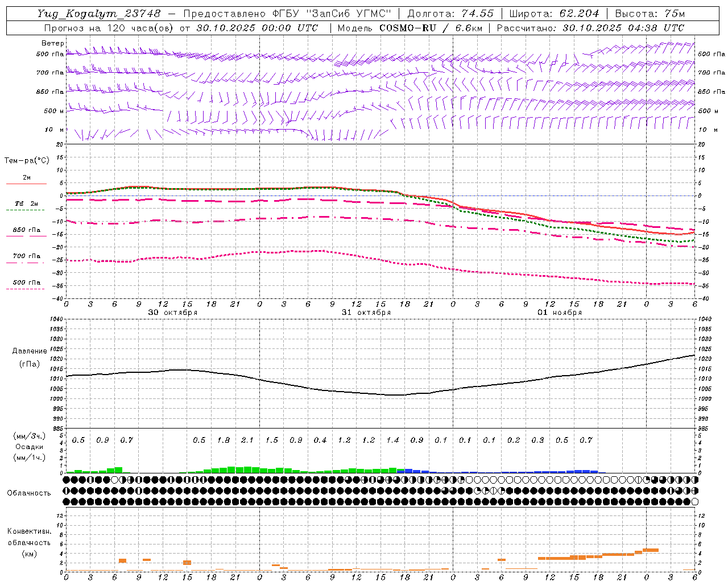Screen dimensions: 728x582
Task: Click the Ветер wind panel label
Action: [x=52, y=43]
